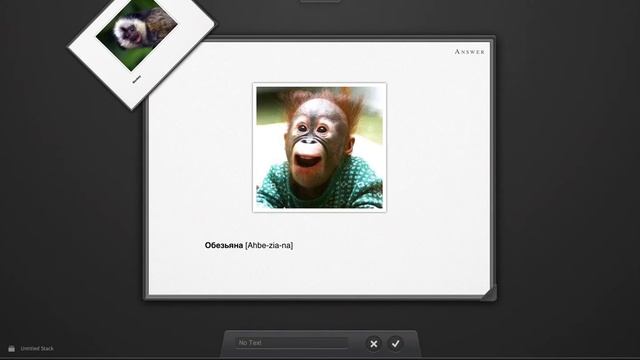Select the 'Untitled Stack' label
Screen dimensions: 640x360
(x=37, y=349)
